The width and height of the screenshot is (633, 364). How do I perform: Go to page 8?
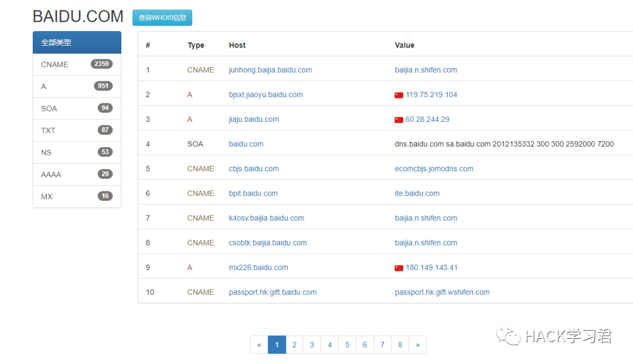tap(400, 345)
